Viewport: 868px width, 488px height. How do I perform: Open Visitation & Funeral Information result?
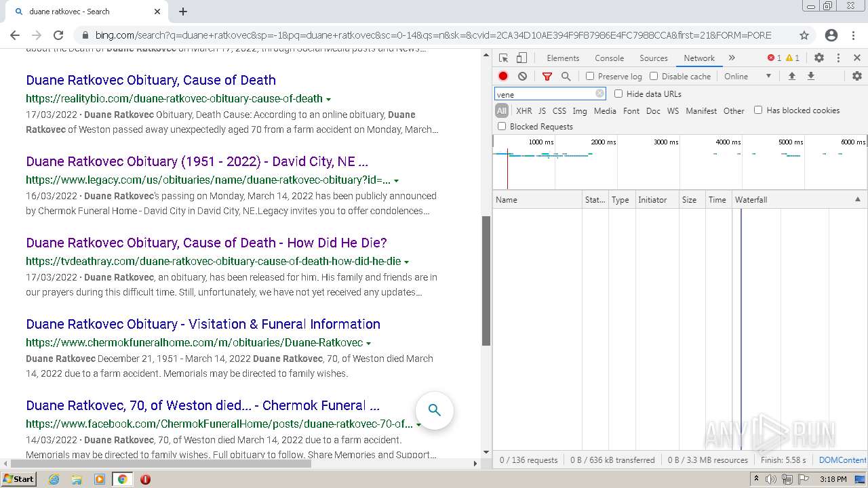click(x=203, y=324)
